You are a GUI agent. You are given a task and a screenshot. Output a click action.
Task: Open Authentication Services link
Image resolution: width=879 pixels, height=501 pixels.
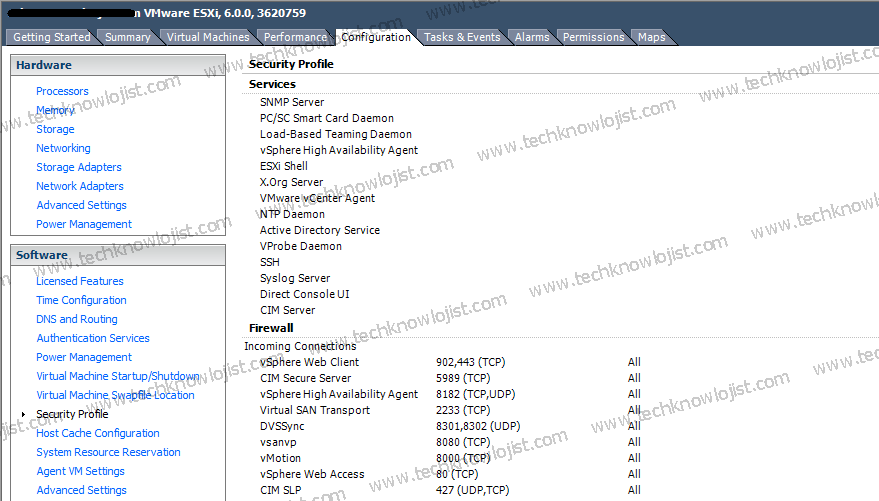click(93, 338)
